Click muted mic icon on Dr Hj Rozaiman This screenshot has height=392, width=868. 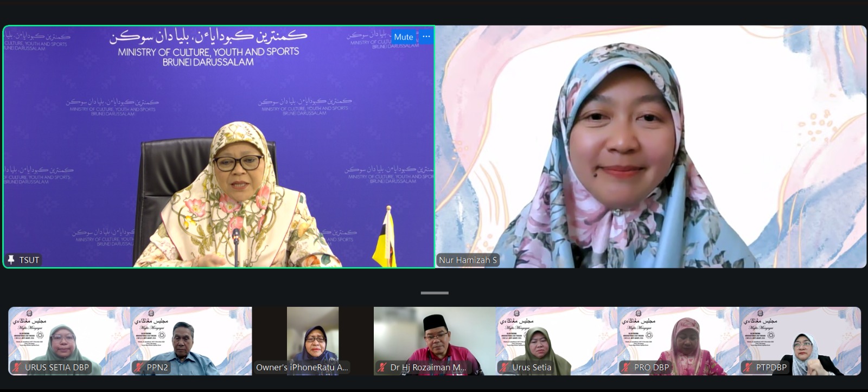382,368
